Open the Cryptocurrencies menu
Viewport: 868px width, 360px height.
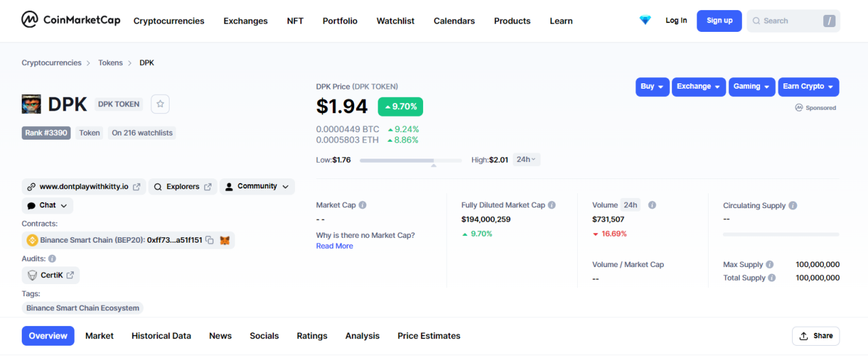click(169, 21)
